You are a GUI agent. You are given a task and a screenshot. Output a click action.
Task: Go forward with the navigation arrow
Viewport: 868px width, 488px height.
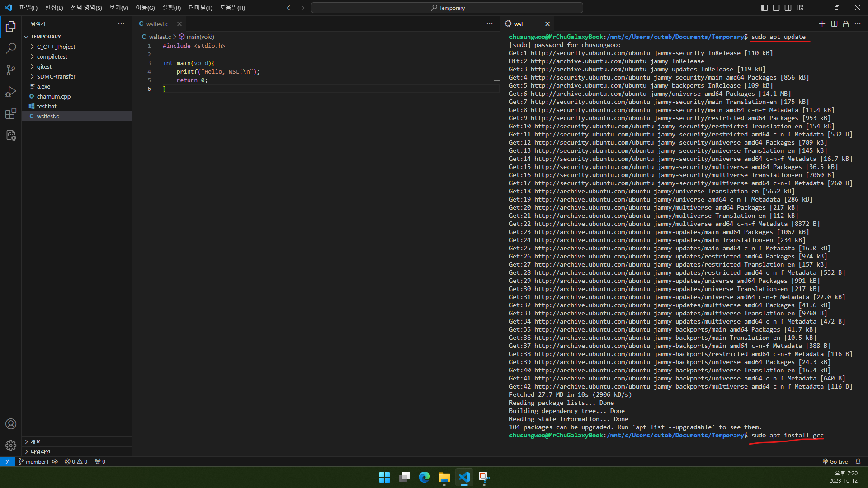302,8
